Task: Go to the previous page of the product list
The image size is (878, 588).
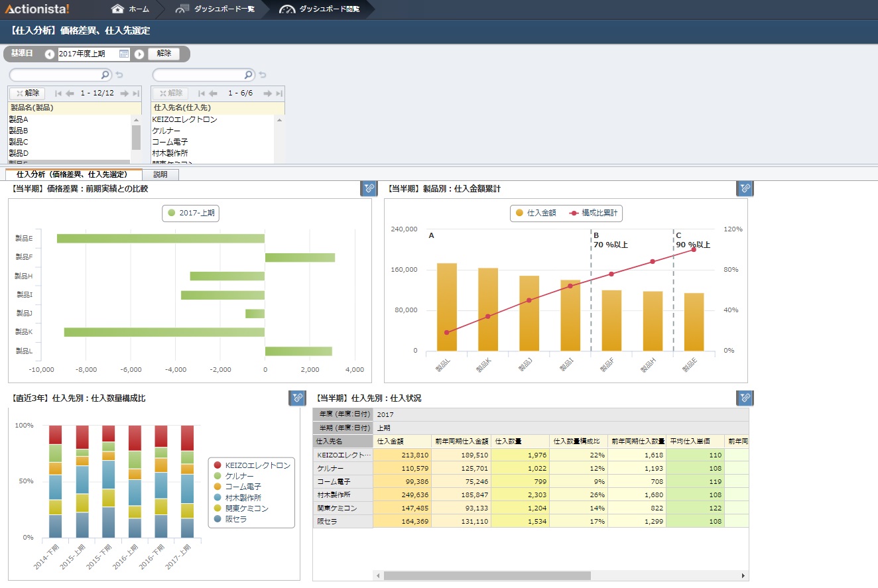Action: point(70,93)
